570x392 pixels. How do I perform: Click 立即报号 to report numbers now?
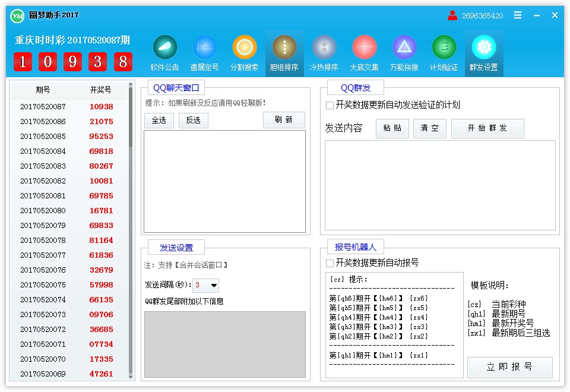(x=509, y=368)
